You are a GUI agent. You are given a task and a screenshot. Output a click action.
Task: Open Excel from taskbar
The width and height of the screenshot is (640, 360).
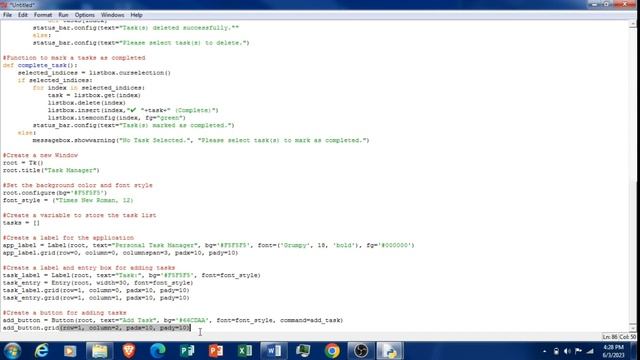coord(245,351)
